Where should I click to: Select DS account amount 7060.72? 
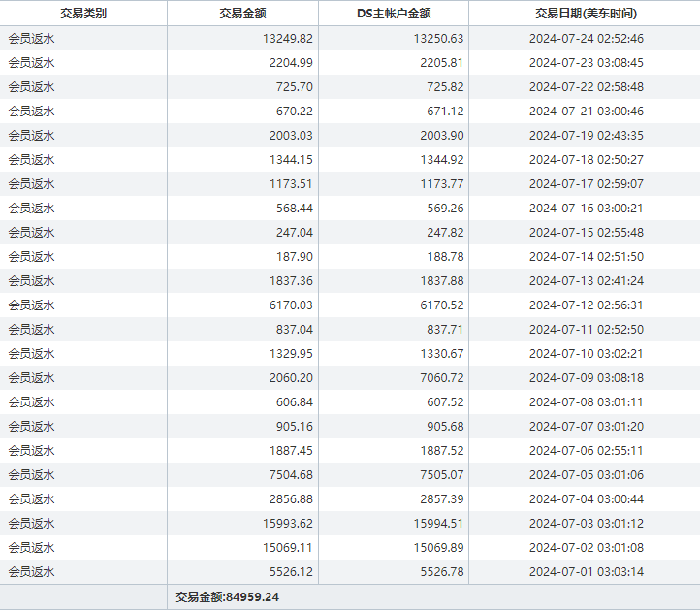click(x=442, y=378)
